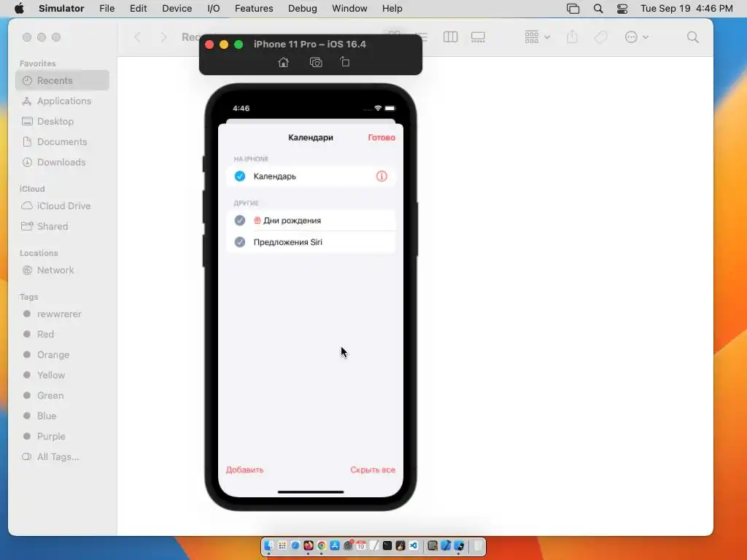
Task: Open System Settings from the Dock
Action: coord(348,545)
